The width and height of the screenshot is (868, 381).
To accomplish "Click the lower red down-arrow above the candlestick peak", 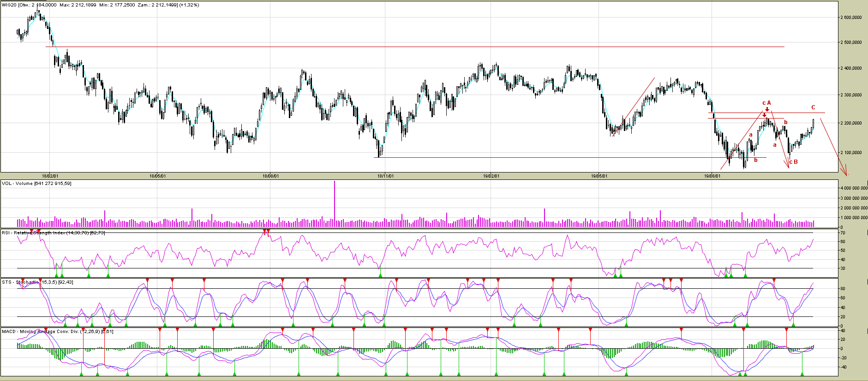I will click(x=764, y=115).
